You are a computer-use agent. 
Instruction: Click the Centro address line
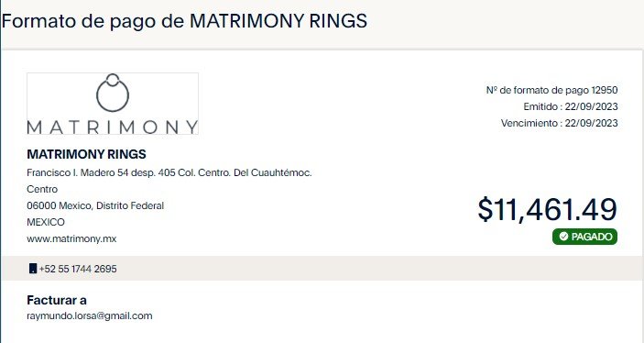42,189
